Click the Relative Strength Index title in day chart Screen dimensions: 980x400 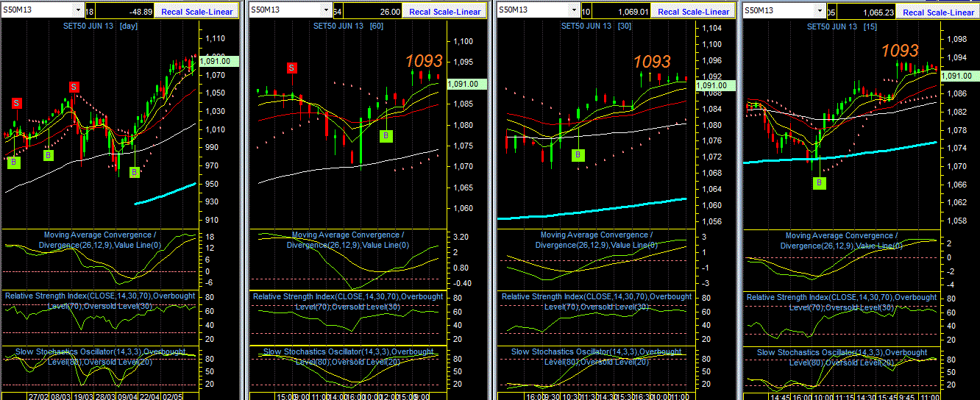pos(100,300)
